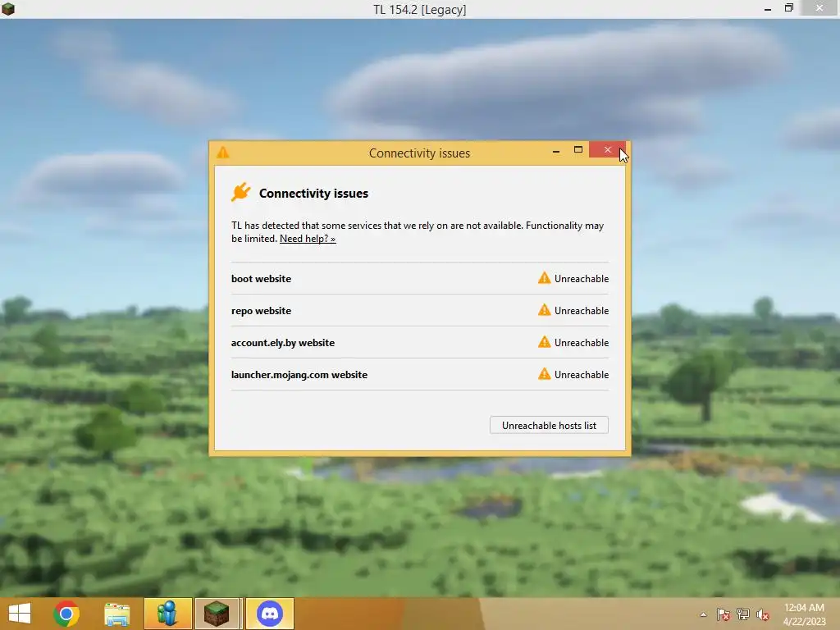
Task: Open the Windows Start menu
Action: (x=20, y=614)
